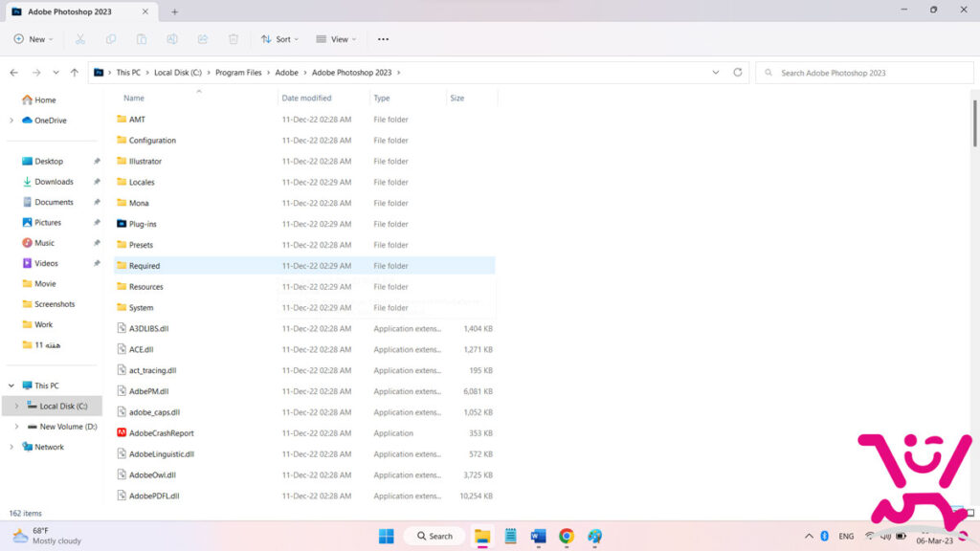Viewport: 980px width, 551px height.
Task: Sort by the Size column header
Action: (x=457, y=99)
